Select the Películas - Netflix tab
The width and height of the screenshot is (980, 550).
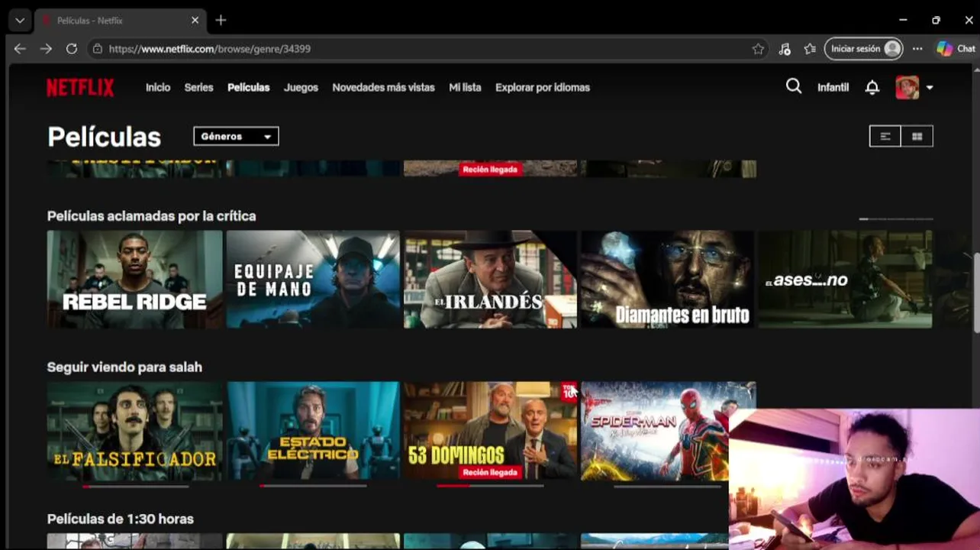[x=121, y=21]
